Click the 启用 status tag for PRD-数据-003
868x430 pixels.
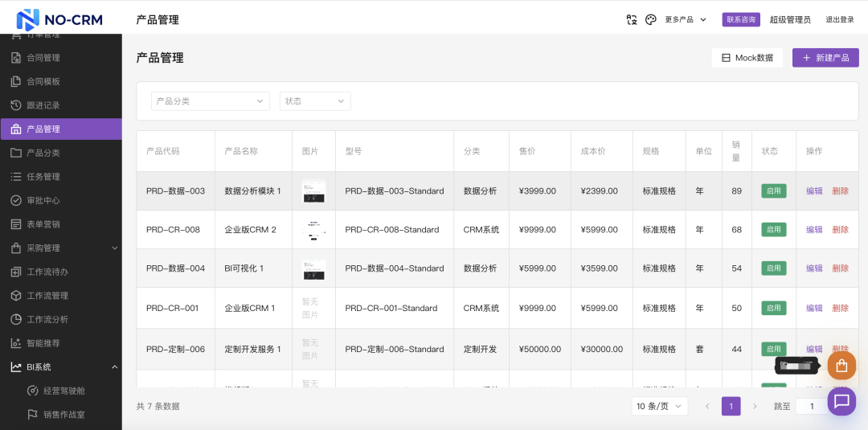[774, 191]
